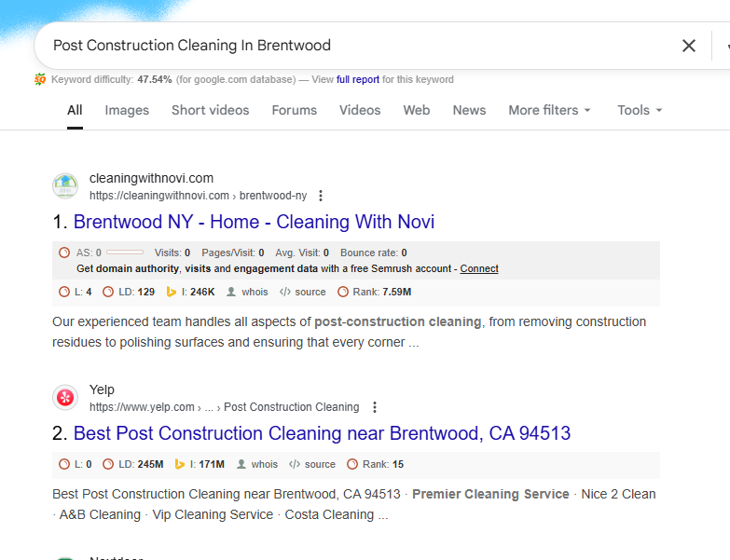This screenshot has height=560, width=730.
Task: Click the Semrush Connect link
Action: coord(479,268)
